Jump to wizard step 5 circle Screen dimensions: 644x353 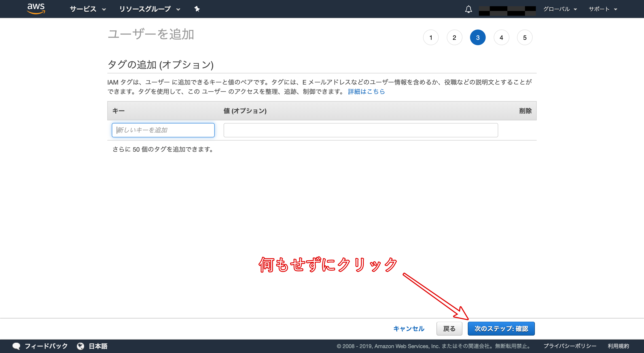(x=525, y=38)
